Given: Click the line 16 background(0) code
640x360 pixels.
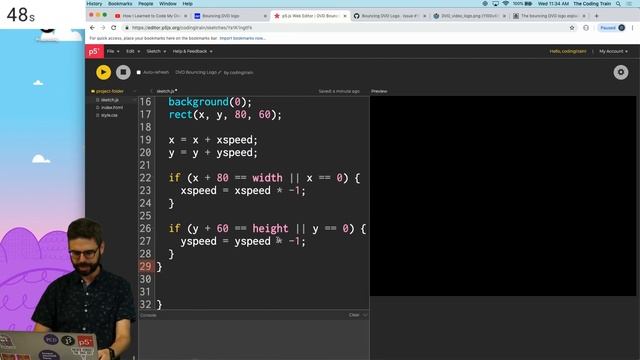Looking at the screenshot, I should 210,102.
